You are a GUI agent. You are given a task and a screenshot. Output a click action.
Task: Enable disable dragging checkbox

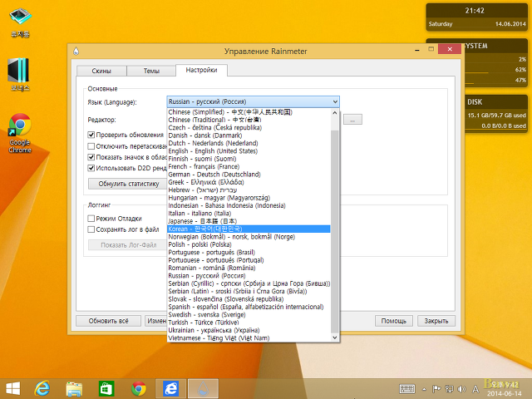[x=91, y=146]
